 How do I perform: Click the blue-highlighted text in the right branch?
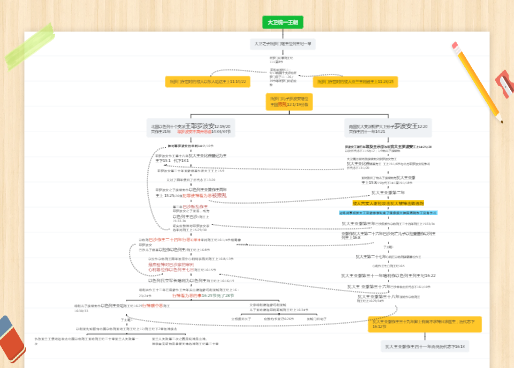pos(388,213)
